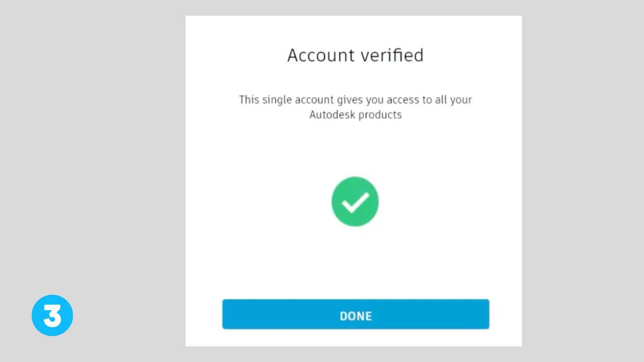This screenshot has width=644, height=362.
Task: Click the DONE label text
Action: click(356, 316)
